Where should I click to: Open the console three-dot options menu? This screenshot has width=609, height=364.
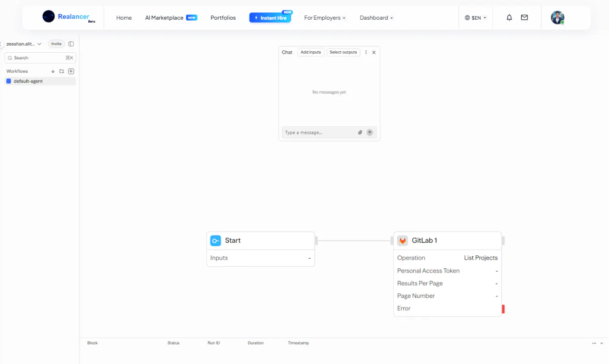pos(595,343)
